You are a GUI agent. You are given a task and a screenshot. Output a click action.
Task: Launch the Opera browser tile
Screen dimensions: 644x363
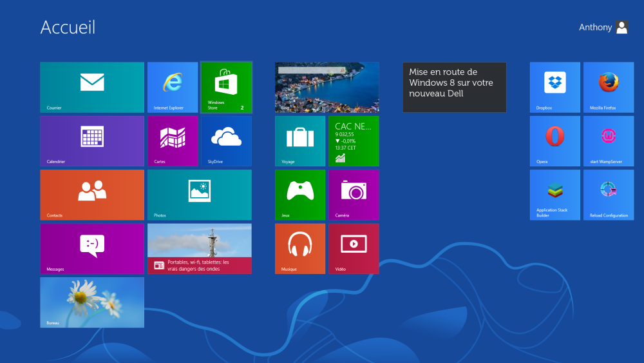coord(555,141)
